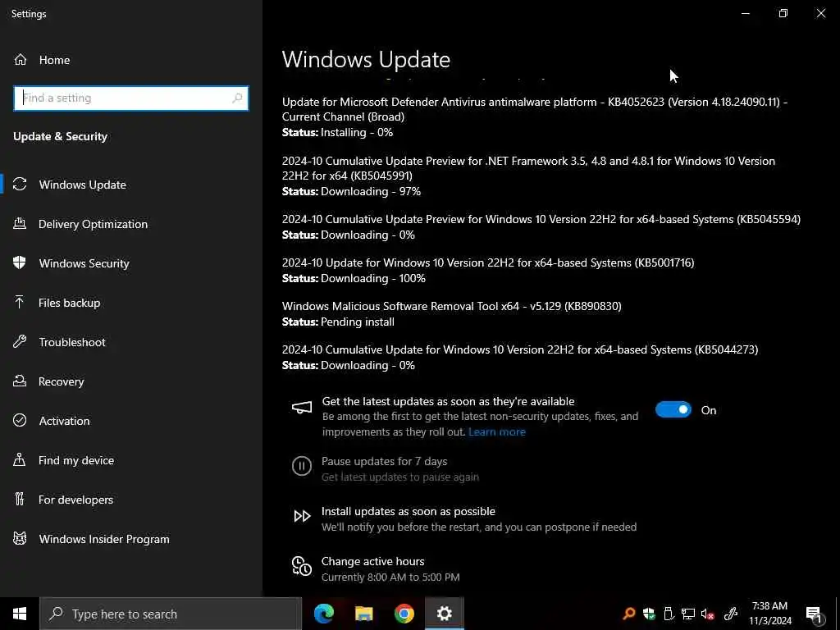Click the Malicious Software Removal Tool entry
This screenshot has height=630, width=840.
click(452, 306)
